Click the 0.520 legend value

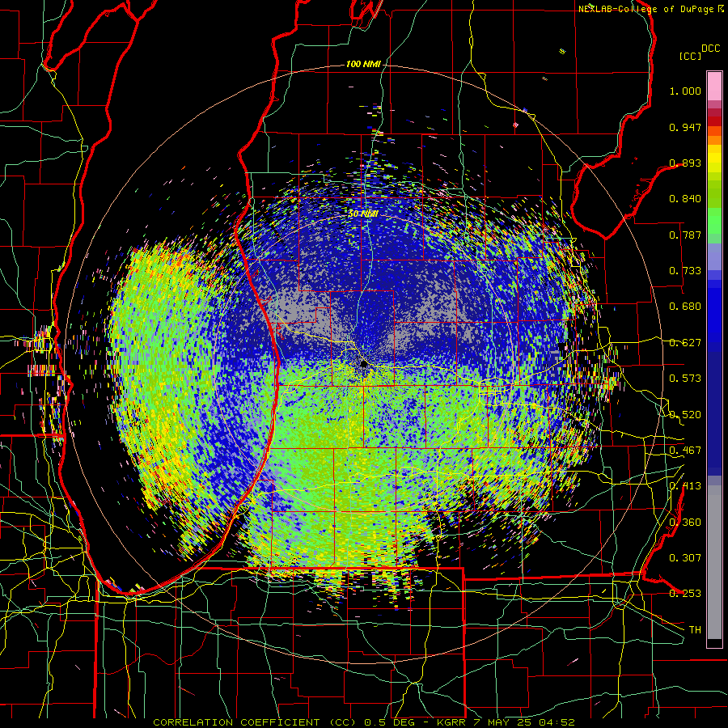tap(685, 415)
